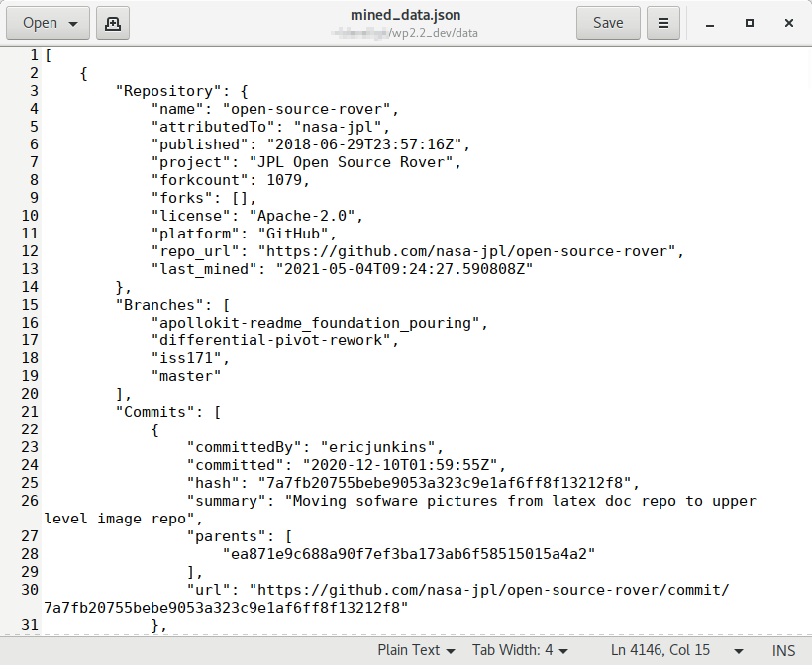The width and height of the screenshot is (812, 665).
Task: Expand the Tab Width selector
Action: (x=520, y=650)
